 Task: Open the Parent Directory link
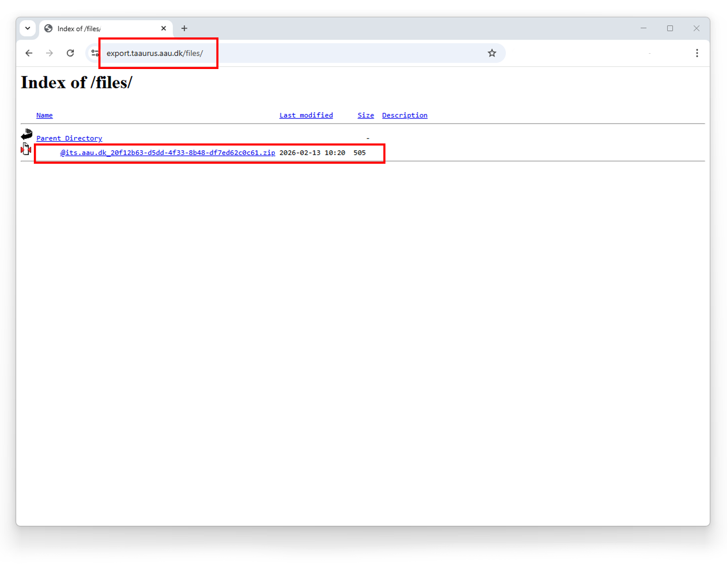(x=69, y=138)
